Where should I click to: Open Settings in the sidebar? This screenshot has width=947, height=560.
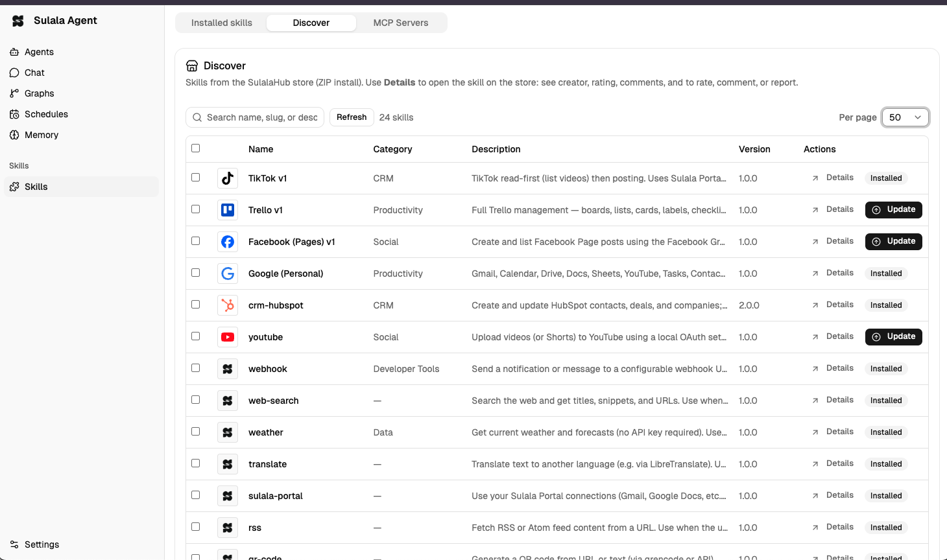click(x=81, y=544)
